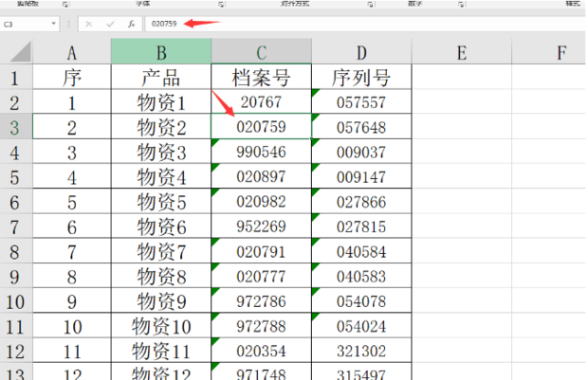This screenshot has width=588, height=380.
Task: Click the header cell 档案号
Action: (x=262, y=77)
